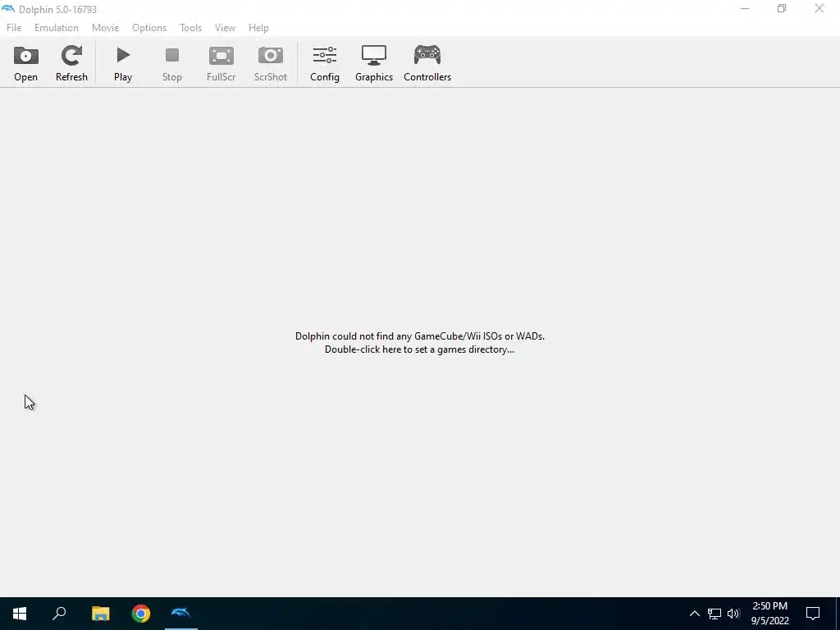Open the Emulation menu

(57, 28)
